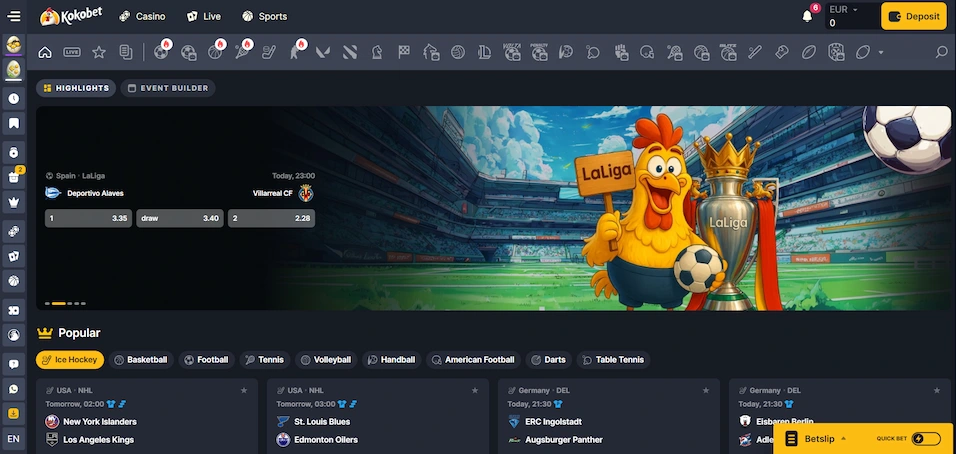Screen dimensions: 956x454
Task: Bet on draw at 3.40
Action: tap(180, 218)
